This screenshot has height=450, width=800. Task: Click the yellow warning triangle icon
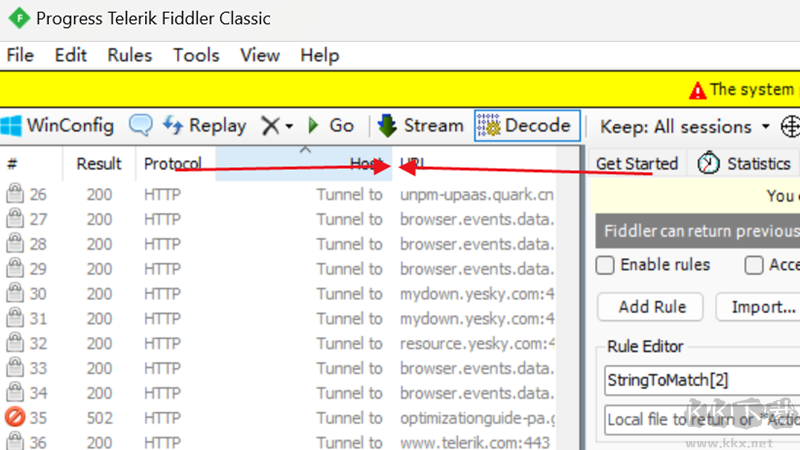(697, 90)
